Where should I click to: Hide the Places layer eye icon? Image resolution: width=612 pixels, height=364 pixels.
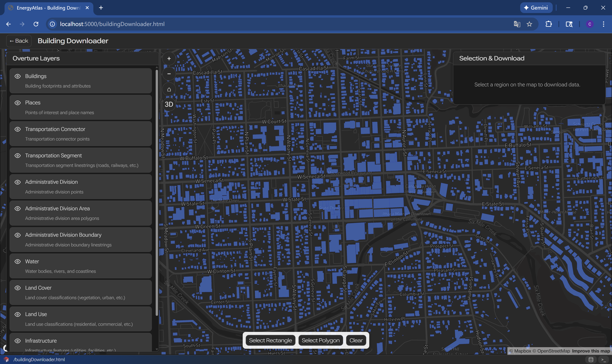point(18,103)
